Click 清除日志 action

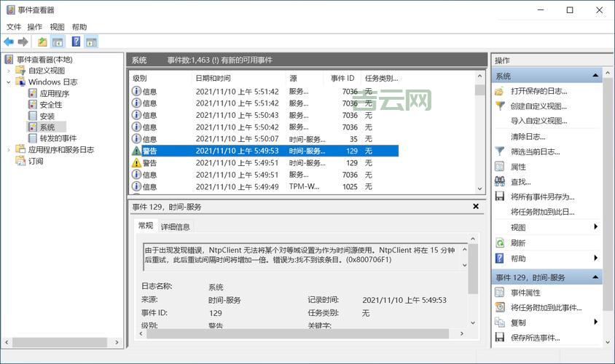coord(528,137)
